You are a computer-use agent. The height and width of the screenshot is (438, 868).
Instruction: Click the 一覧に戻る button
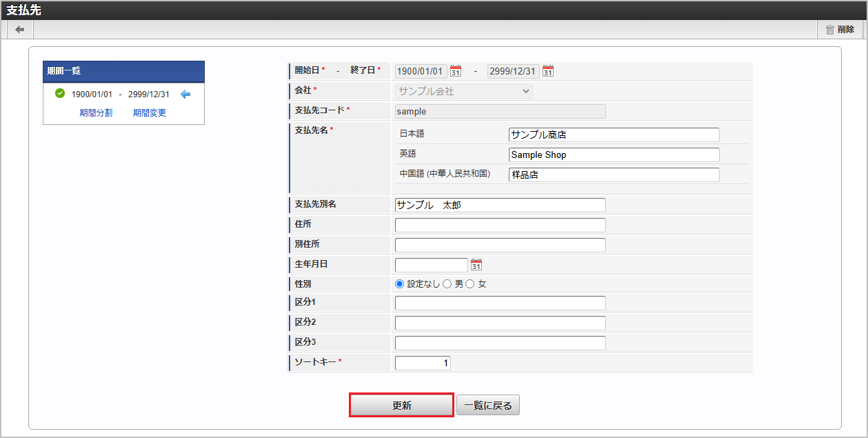pos(488,406)
